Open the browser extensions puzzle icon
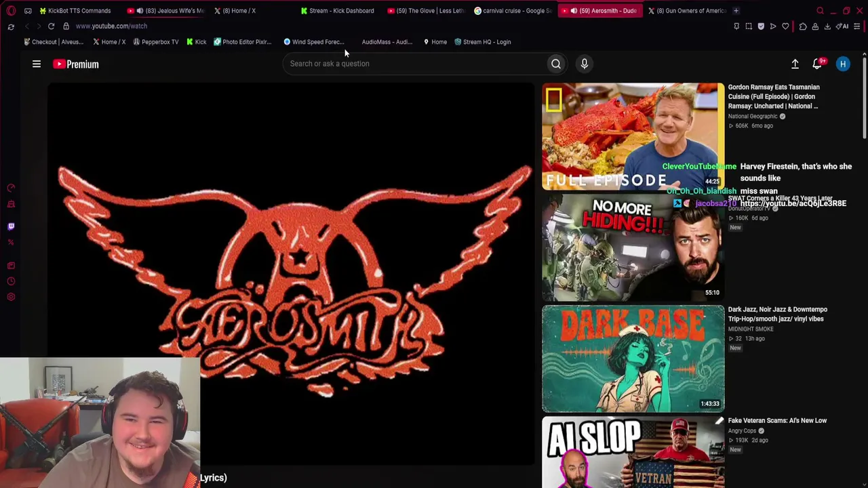868x488 pixels. click(x=803, y=26)
